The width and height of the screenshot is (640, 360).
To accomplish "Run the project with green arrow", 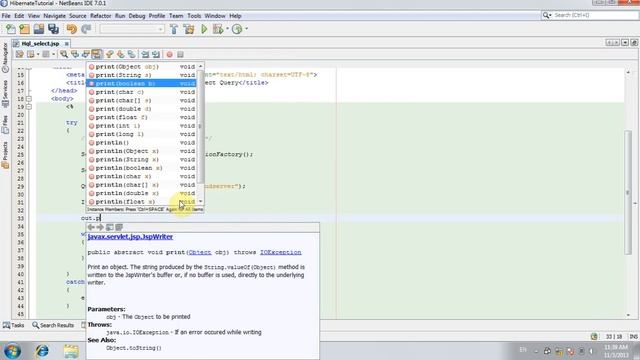I will [204, 29].
